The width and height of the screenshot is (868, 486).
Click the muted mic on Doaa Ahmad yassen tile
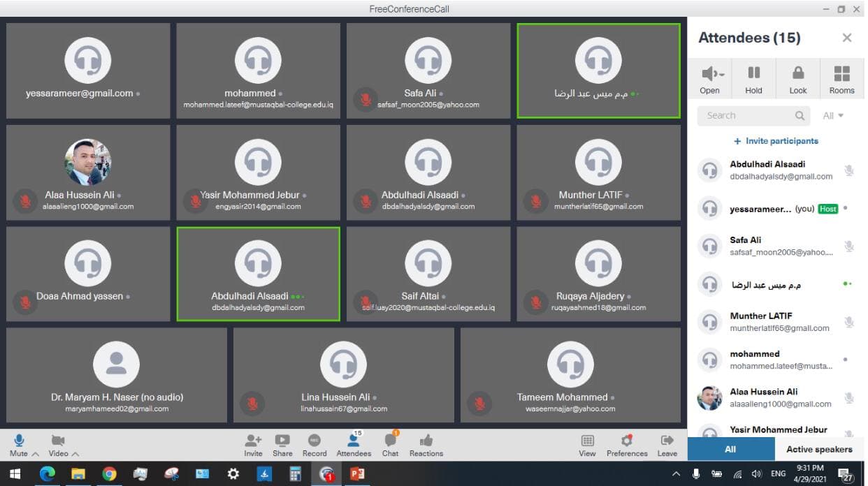[24, 302]
